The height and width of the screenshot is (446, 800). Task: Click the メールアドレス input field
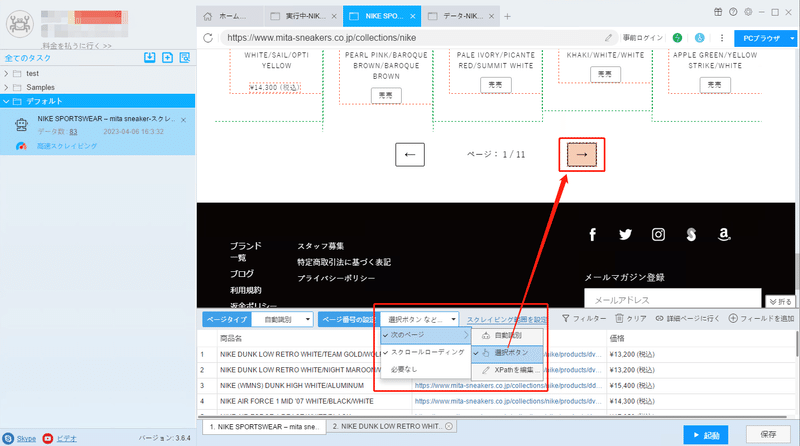pyautogui.click(x=672, y=300)
